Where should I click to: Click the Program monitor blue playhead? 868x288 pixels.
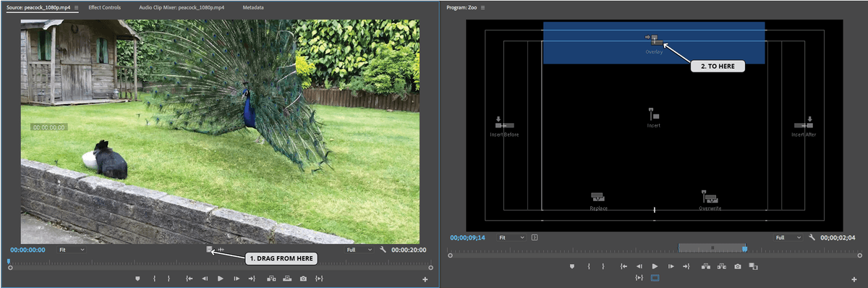745,249
